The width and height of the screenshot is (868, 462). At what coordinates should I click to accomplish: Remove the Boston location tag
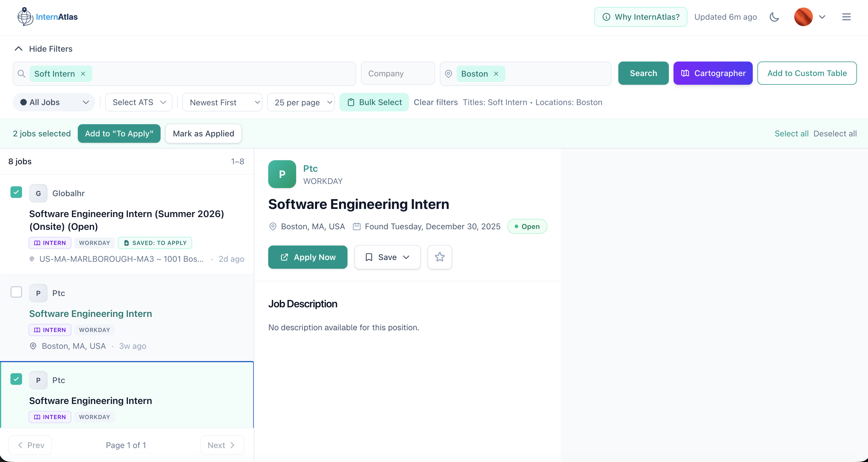tap(496, 74)
